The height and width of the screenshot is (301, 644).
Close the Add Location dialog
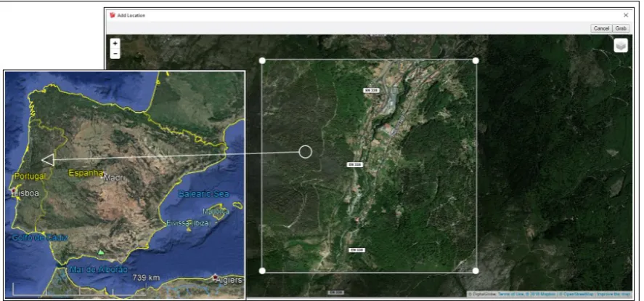626,15
